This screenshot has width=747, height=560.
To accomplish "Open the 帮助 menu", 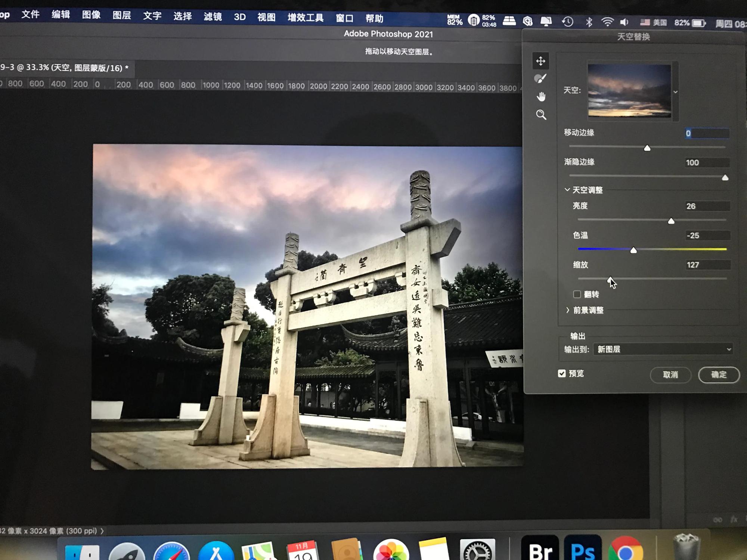I will [x=374, y=19].
